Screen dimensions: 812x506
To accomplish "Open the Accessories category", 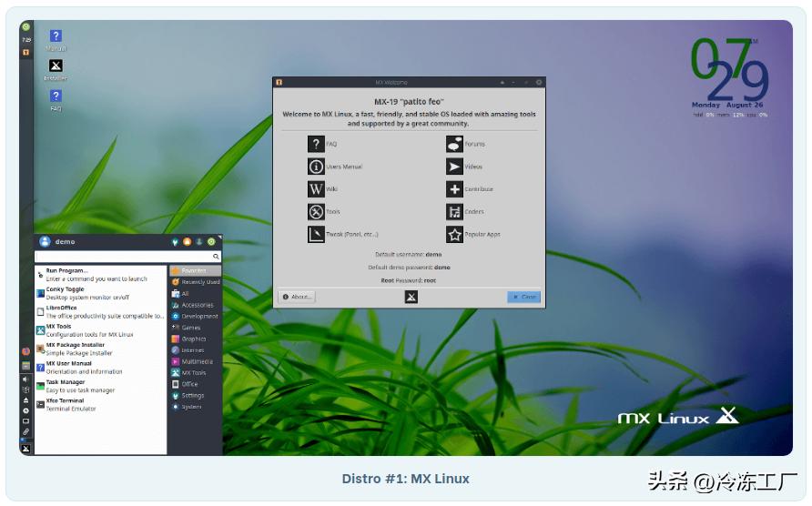I will tap(195, 305).
